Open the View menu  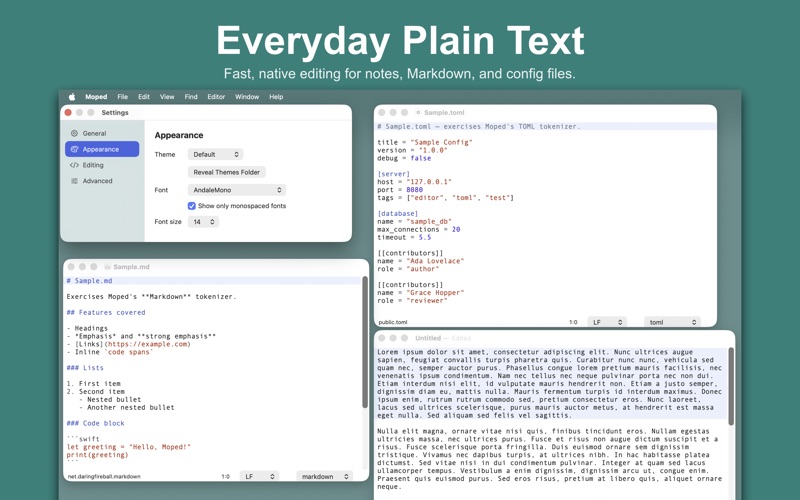[x=167, y=96]
